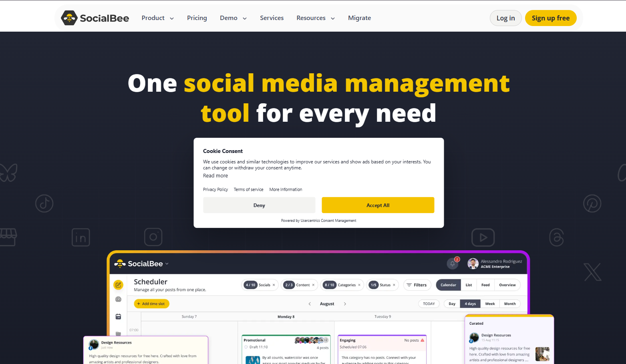Screen dimensions: 626x364
Task: Open the Promotional category card
Action: coord(286,349)
